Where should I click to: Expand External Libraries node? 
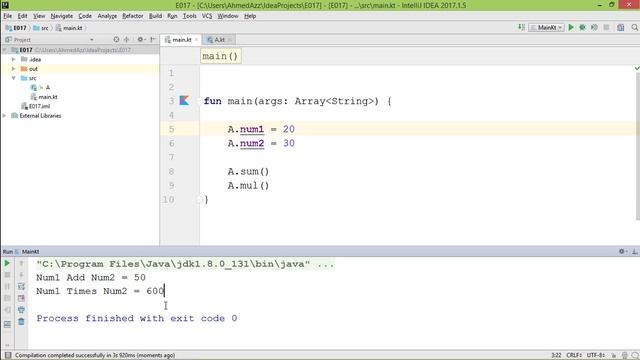tap(4, 116)
